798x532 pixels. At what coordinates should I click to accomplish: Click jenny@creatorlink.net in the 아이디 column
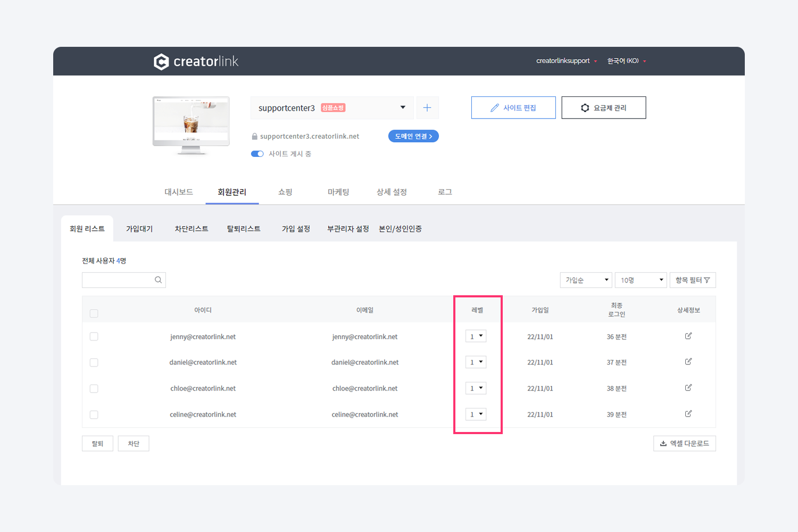point(203,337)
